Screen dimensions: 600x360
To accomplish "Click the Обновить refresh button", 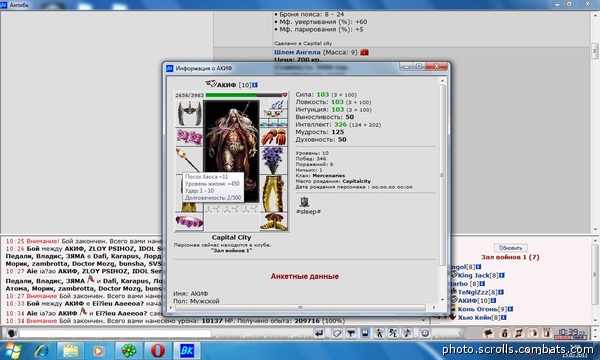I will (510, 248).
